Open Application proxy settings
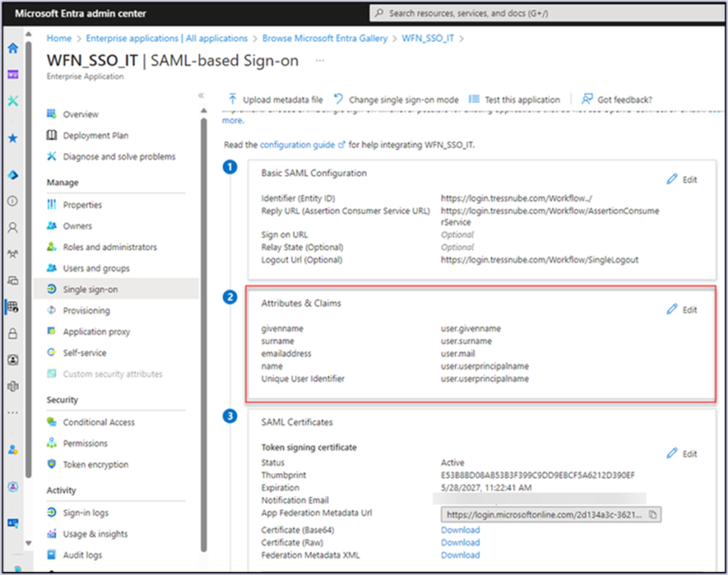Image resolution: width=728 pixels, height=575 pixels. coord(96,332)
